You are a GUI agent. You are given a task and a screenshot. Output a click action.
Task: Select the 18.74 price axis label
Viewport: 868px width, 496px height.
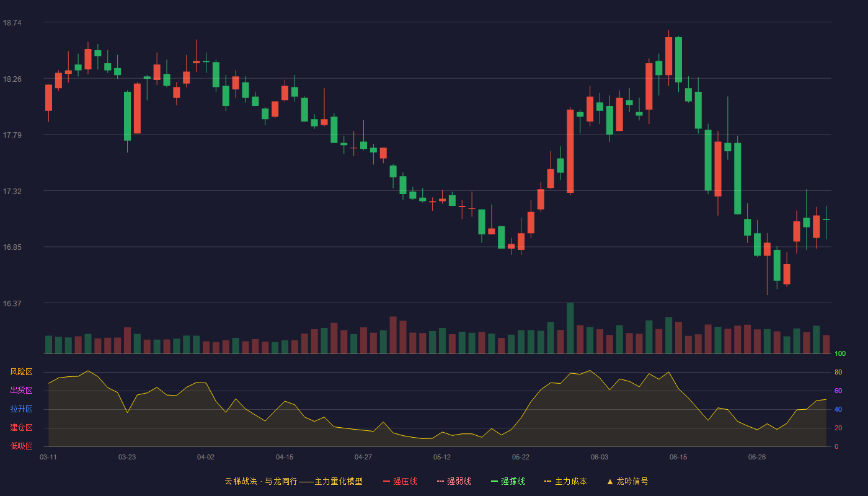coord(12,23)
